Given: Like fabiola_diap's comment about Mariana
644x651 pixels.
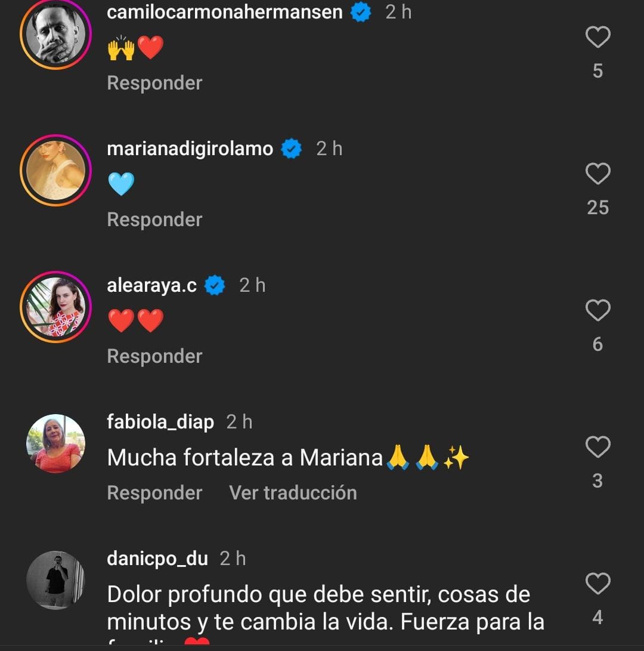Looking at the screenshot, I should pyautogui.click(x=597, y=447).
